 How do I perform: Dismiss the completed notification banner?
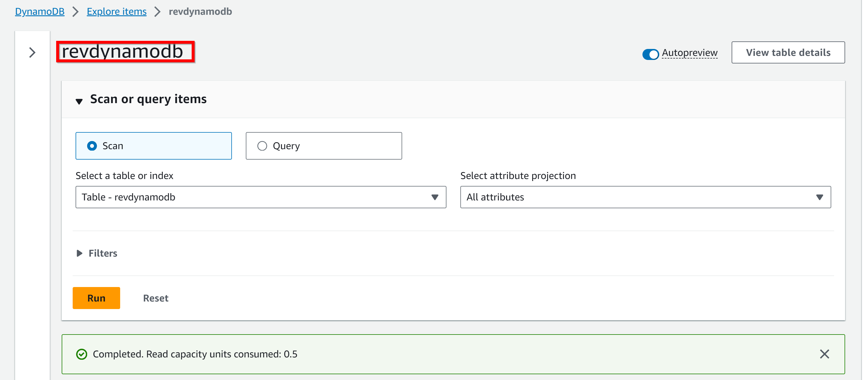(824, 354)
